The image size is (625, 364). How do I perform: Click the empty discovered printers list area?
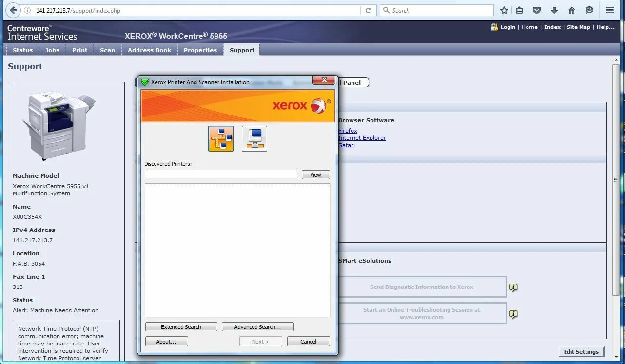coord(237,250)
